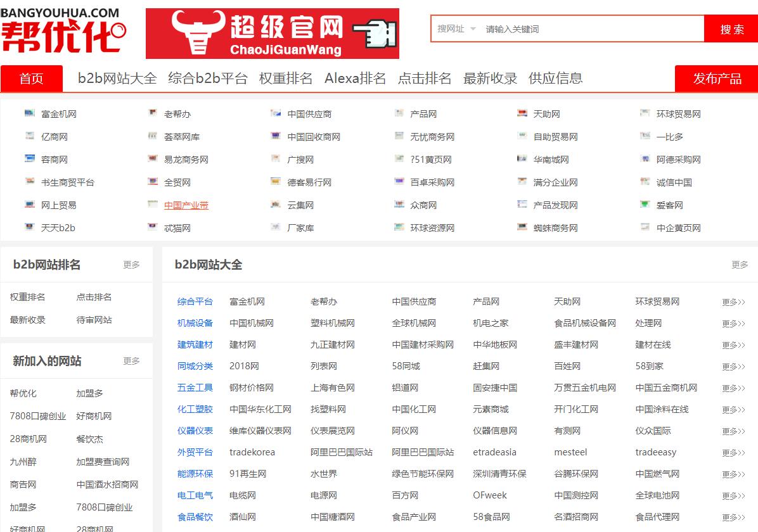The width and height of the screenshot is (758, 532).
Task: Click the icon beside 广搜网
Action: point(276,158)
